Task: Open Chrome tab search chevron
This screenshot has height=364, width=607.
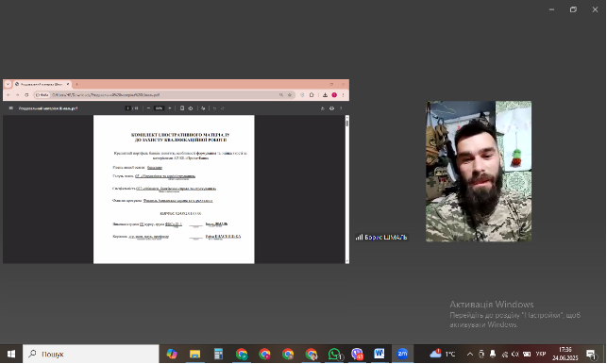Action: point(8,84)
